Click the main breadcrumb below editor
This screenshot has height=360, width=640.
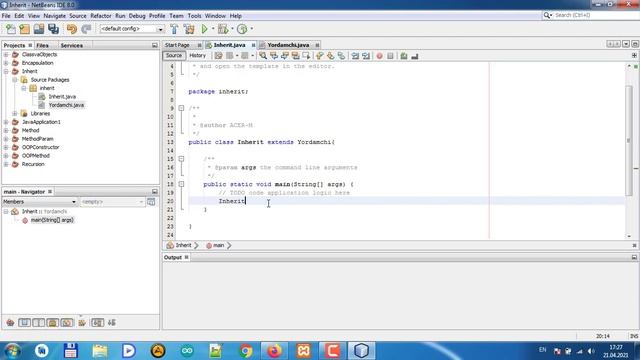[x=218, y=245]
